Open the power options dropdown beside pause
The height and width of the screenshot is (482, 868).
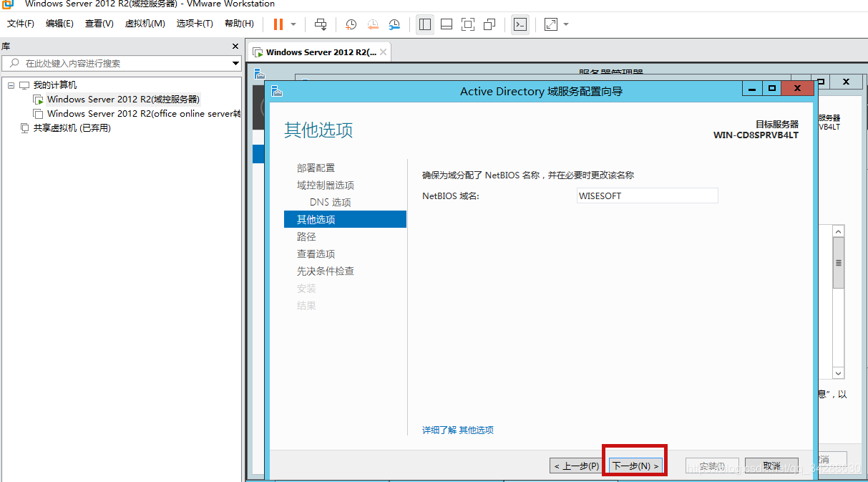click(293, 24)
